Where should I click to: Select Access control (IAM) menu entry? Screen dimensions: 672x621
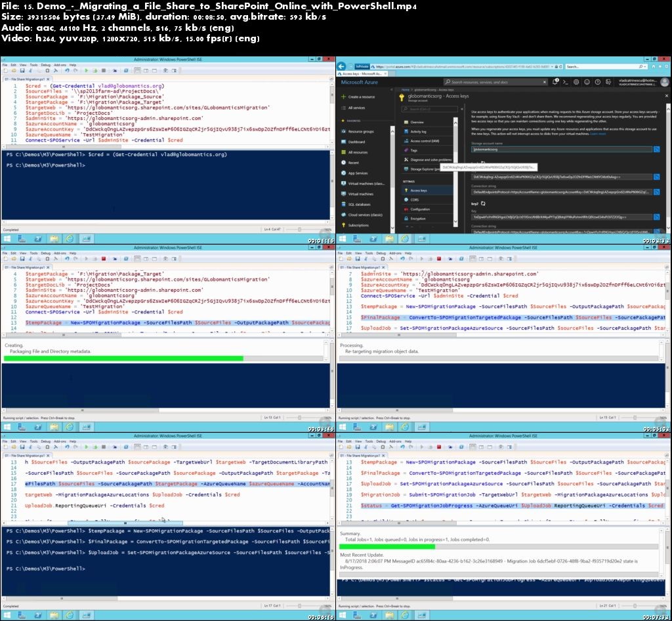click(421, 141)
